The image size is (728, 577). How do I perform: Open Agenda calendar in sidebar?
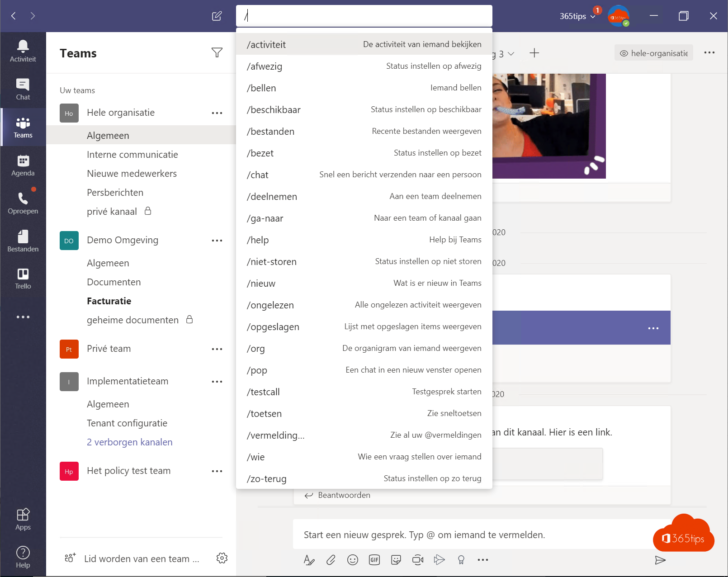pos(23,165)
